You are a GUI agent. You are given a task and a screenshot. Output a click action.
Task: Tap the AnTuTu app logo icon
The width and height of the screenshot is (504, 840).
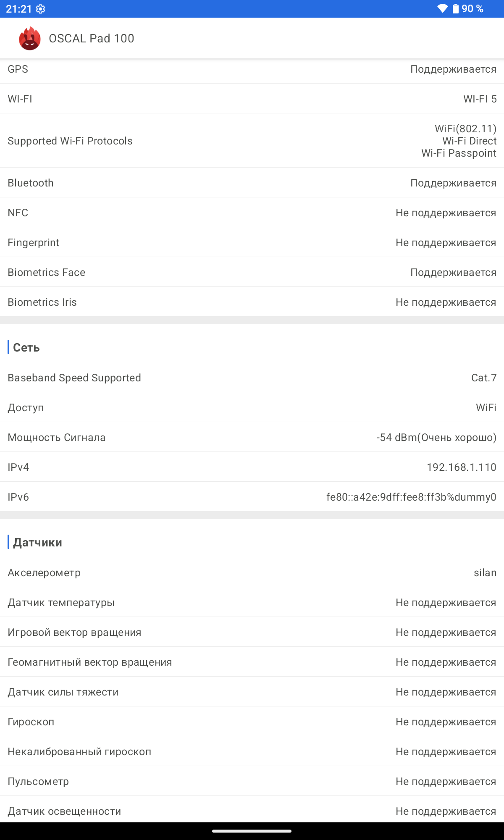point(29,39)
